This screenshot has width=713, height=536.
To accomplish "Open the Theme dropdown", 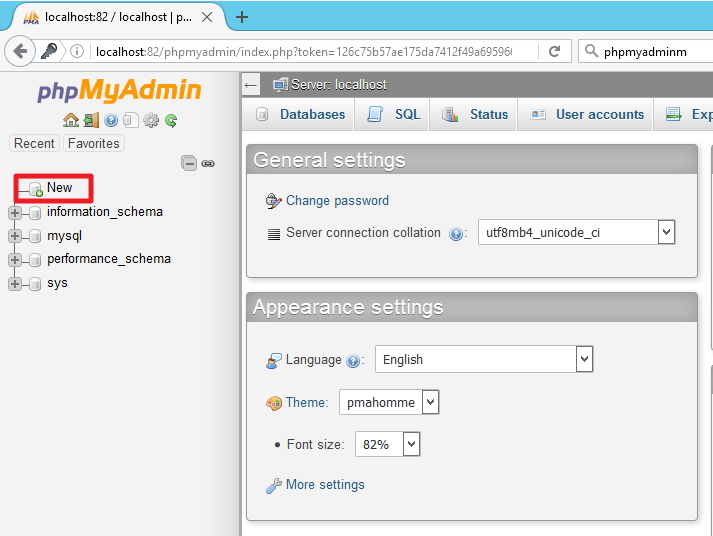I will [389, 402].
